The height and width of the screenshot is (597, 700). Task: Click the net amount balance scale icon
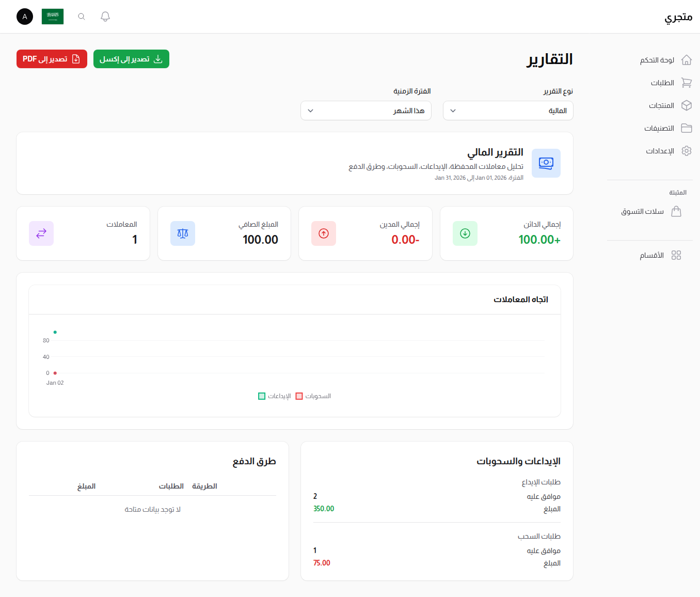point(183,233)
